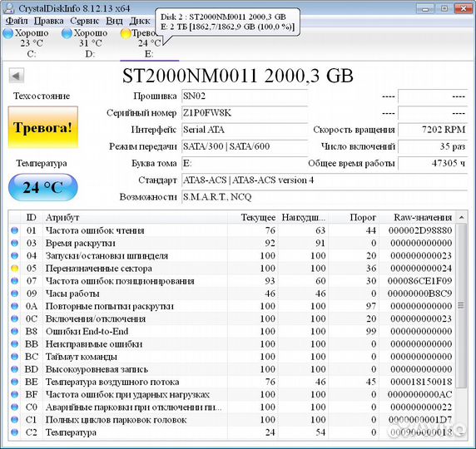Click the transfer mode field SATA/300 | SATA/600

coord(245,146)
